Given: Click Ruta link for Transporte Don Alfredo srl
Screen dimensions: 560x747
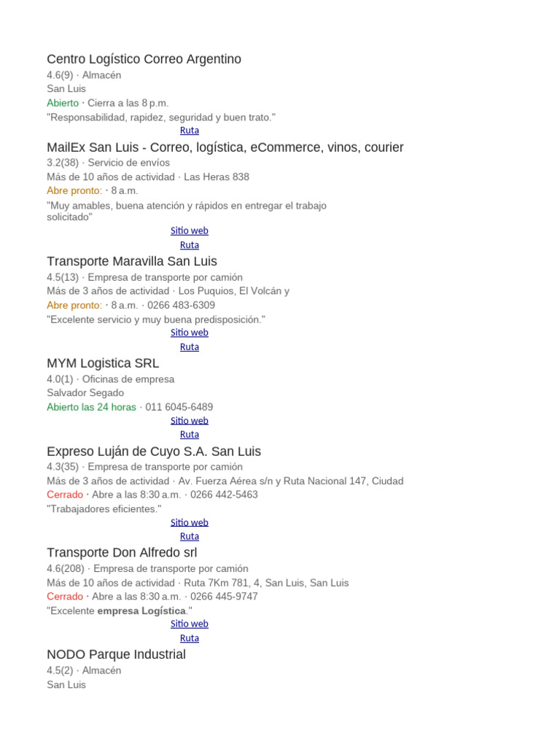Looking at the screenshot, I should point(189,638).
